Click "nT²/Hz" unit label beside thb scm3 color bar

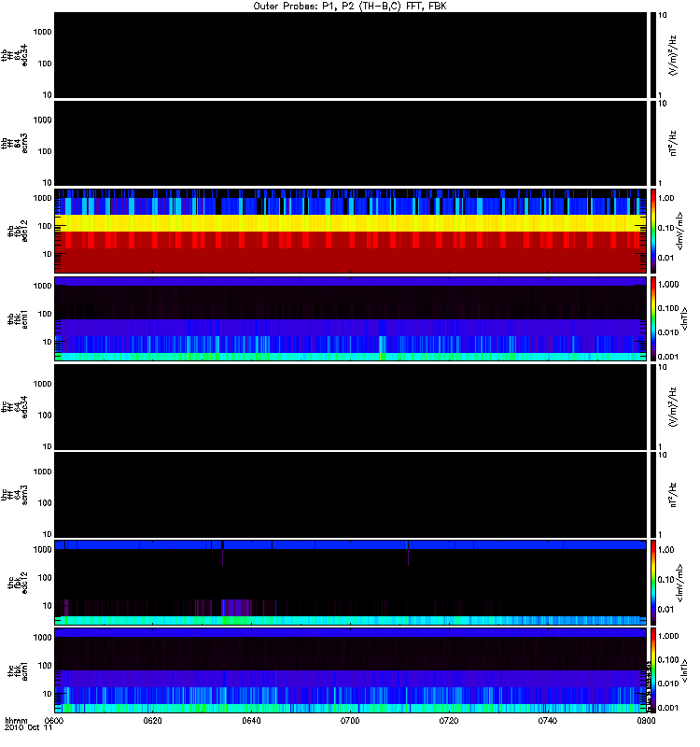pyautogui.click(x=672, y=143)
